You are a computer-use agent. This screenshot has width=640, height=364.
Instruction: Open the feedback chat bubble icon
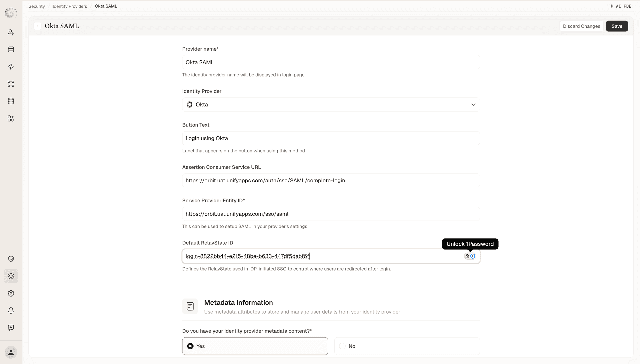click(11, 328)
